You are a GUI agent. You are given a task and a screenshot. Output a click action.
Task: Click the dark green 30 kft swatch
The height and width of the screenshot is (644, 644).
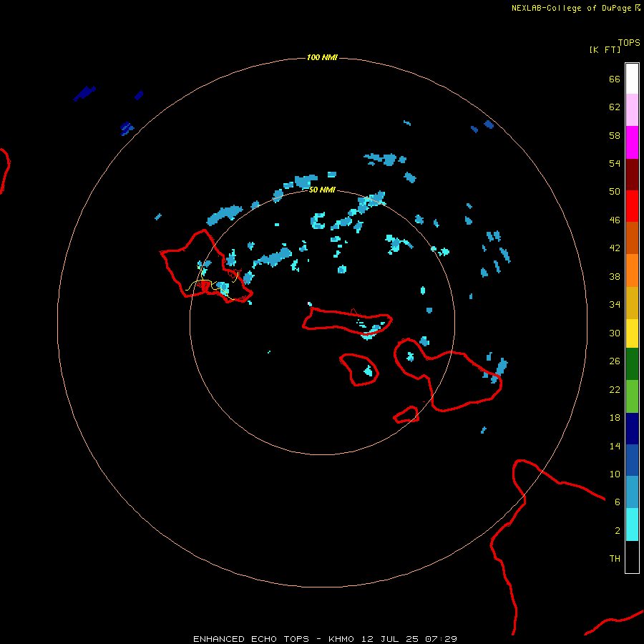coord(632,364)
